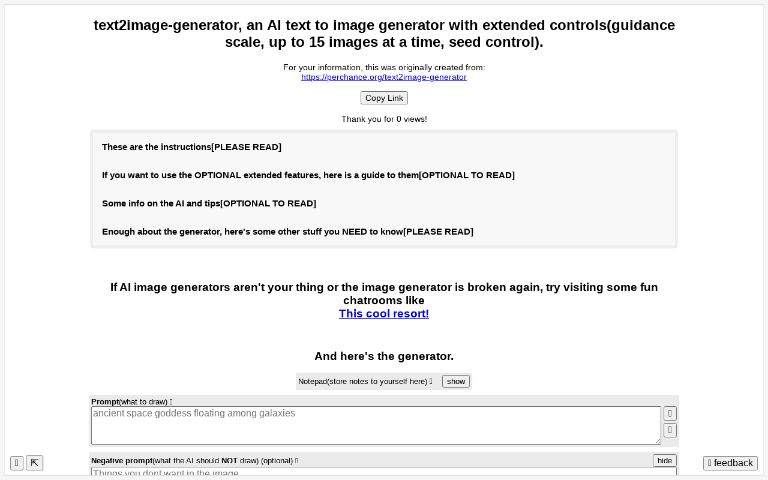Click the upper small button beside the prompt box

coord(670,413)
